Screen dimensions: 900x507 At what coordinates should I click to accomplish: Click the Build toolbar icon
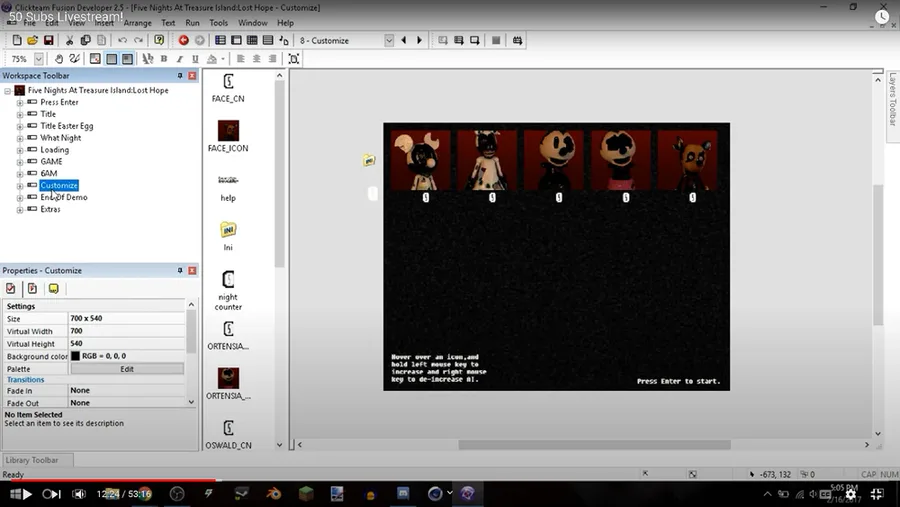517,40
